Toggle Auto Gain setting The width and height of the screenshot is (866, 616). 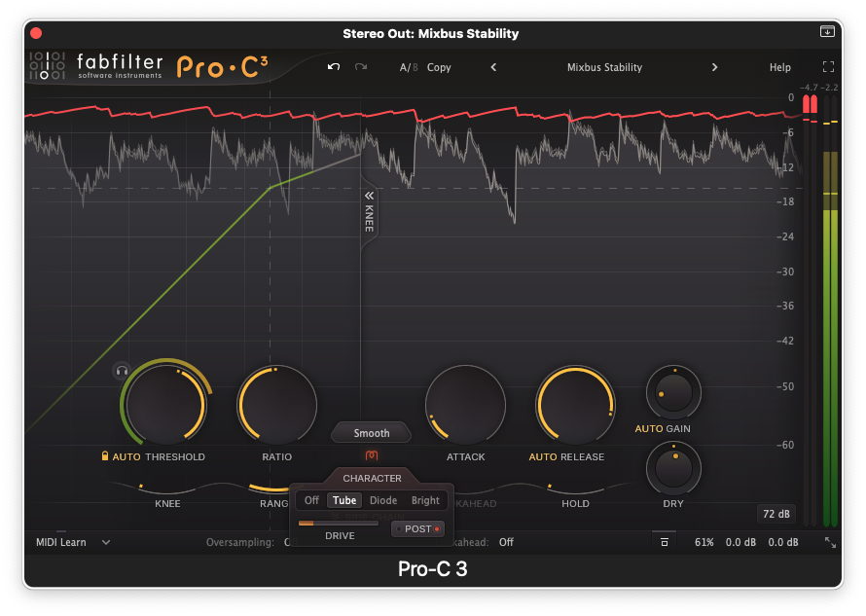(648, 428)
